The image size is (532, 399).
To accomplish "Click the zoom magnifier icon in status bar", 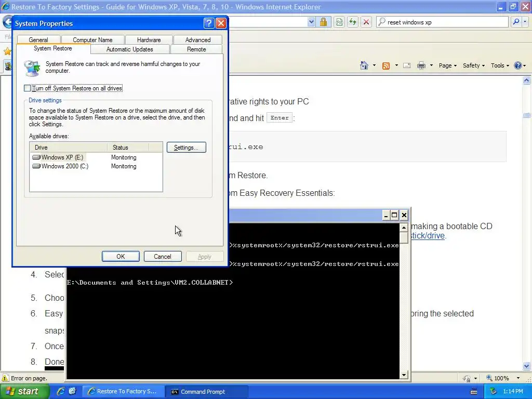I will 489,378.
